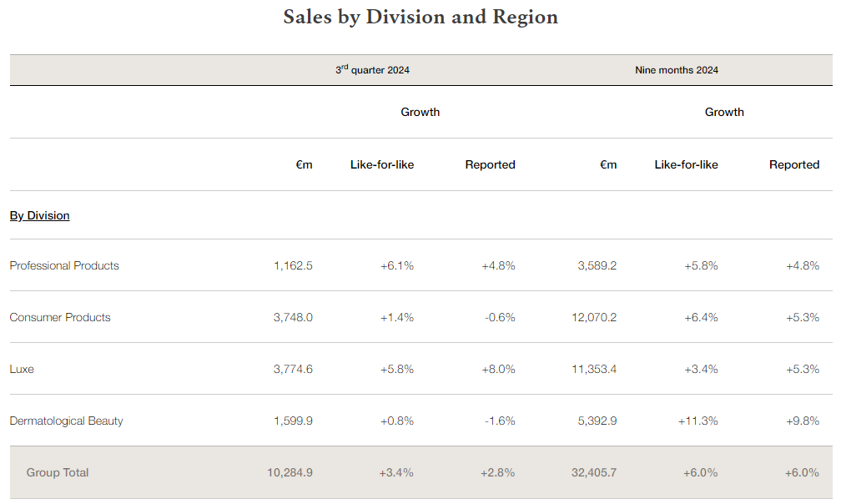
Task: Click the 'Sales by Division and Region' title
Action: click(x=420, y=17)
